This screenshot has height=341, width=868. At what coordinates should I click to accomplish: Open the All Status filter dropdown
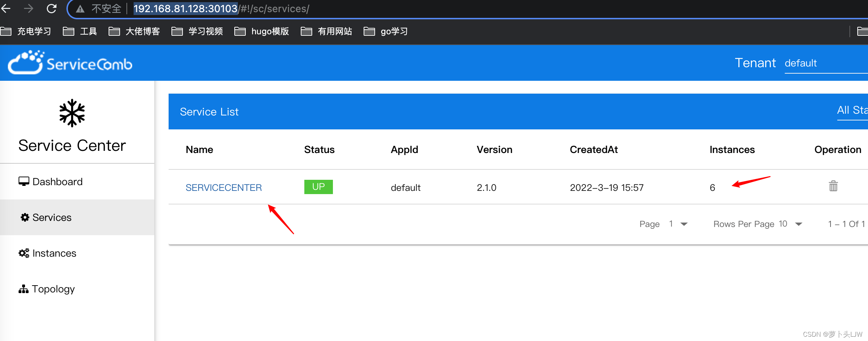tap(852, 111)
